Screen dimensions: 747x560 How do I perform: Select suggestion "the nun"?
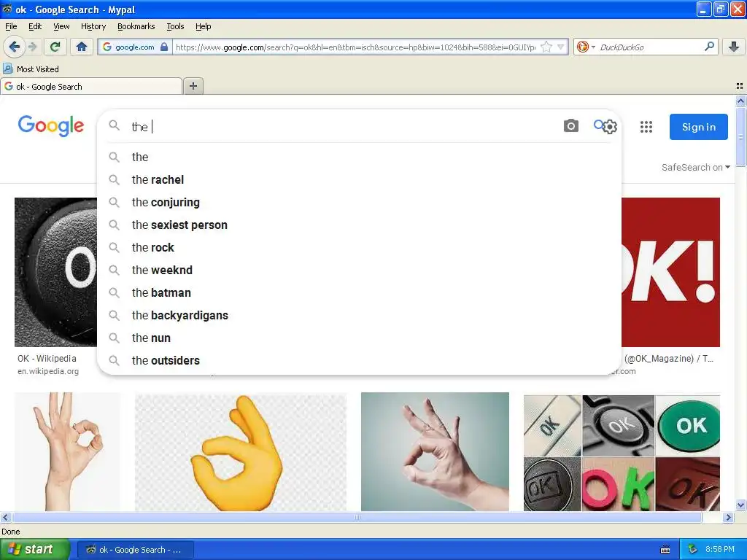[359, 338]
